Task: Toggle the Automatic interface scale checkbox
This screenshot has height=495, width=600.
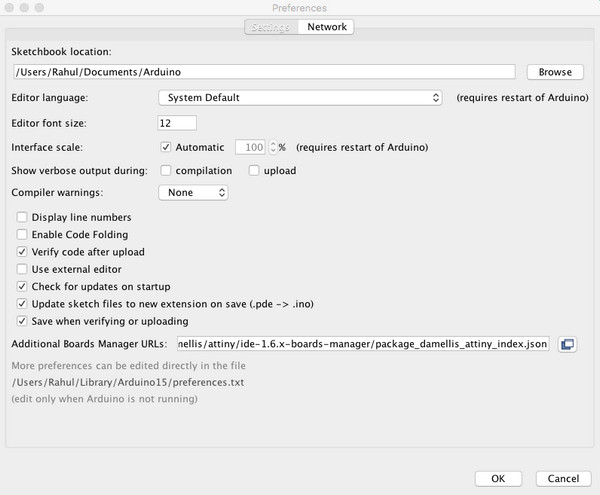Action: 166,147
